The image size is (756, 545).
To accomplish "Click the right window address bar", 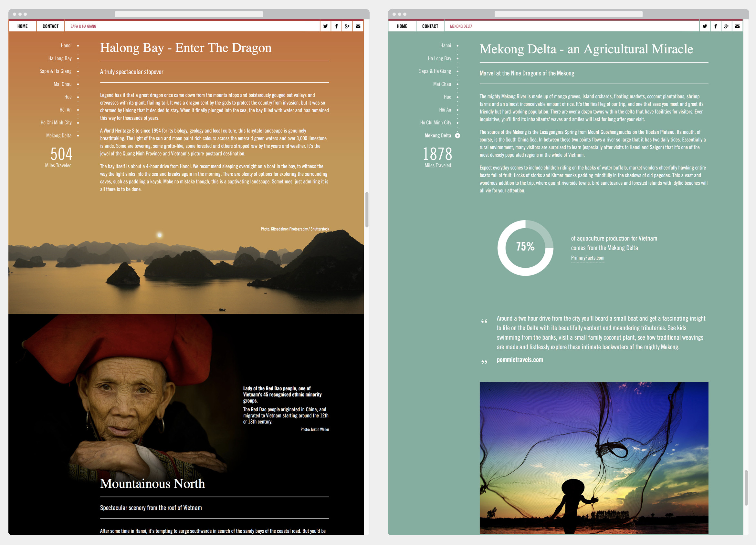I will click(569, 14).
